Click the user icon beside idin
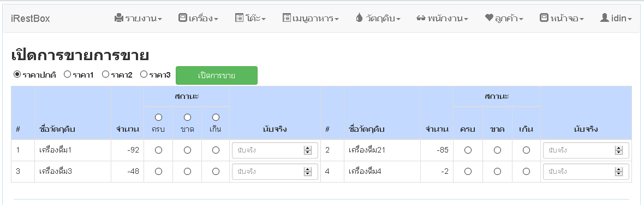Viewport: 644px width, 205px height. 604,18
